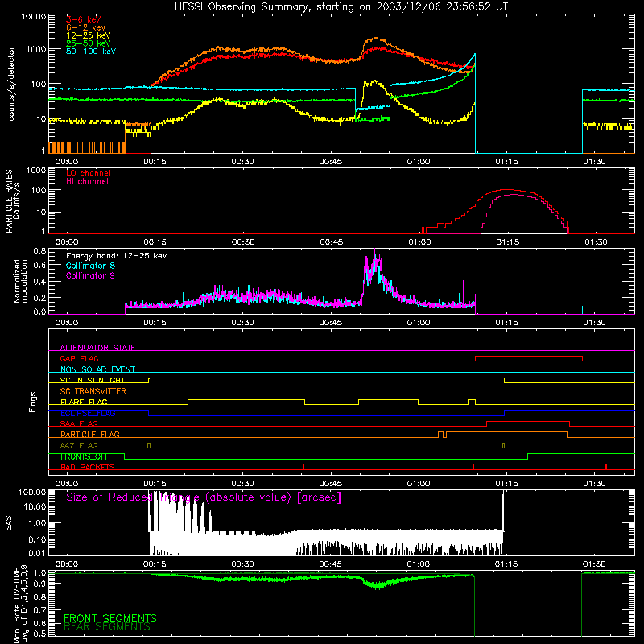644x644 pixels.
Task: Select the green FRONTS_OFF label
Action: pos(85,456)
